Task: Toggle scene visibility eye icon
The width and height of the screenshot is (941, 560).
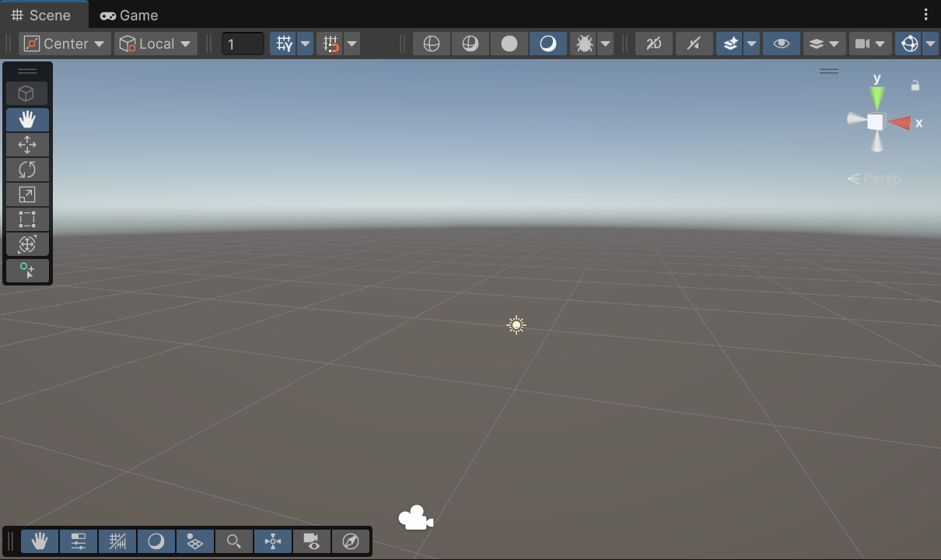Action: point(782,44)
